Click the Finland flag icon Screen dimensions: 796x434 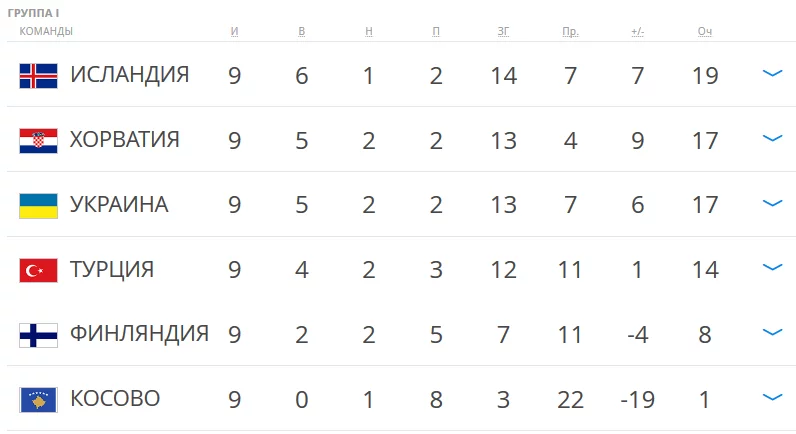click(38, 335)
